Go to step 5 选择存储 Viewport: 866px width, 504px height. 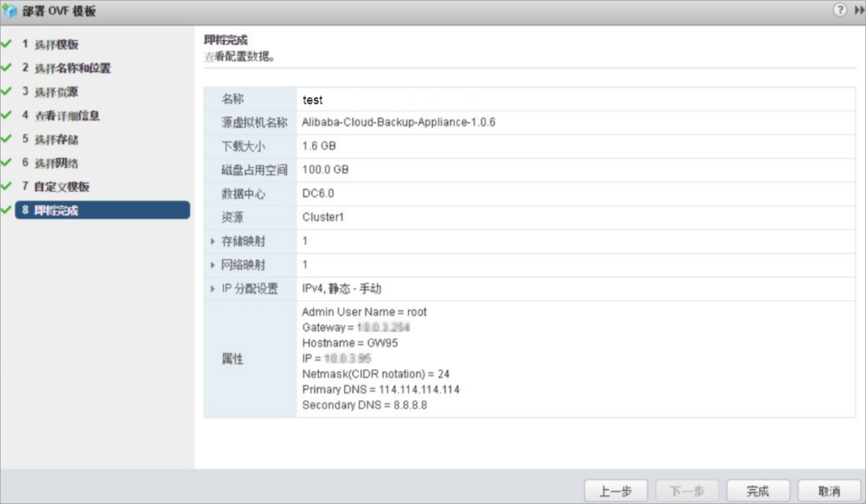tap(50, 140)
